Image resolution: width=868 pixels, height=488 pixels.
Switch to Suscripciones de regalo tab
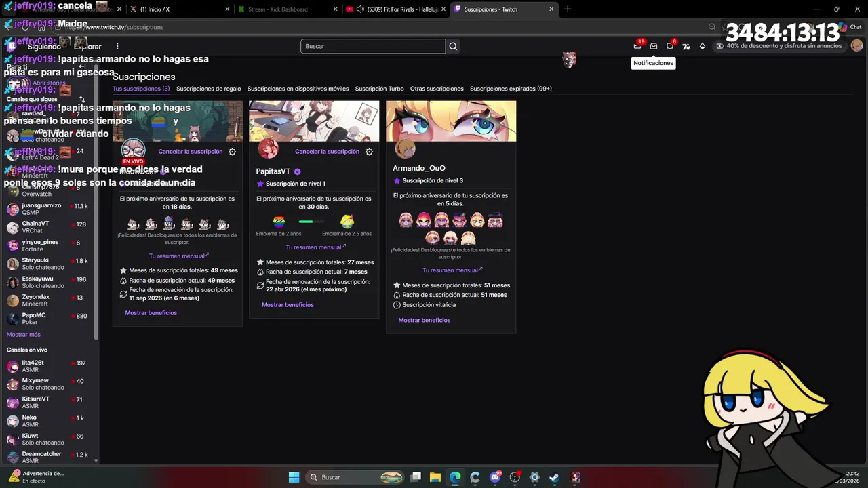click(x=208, y=89)
